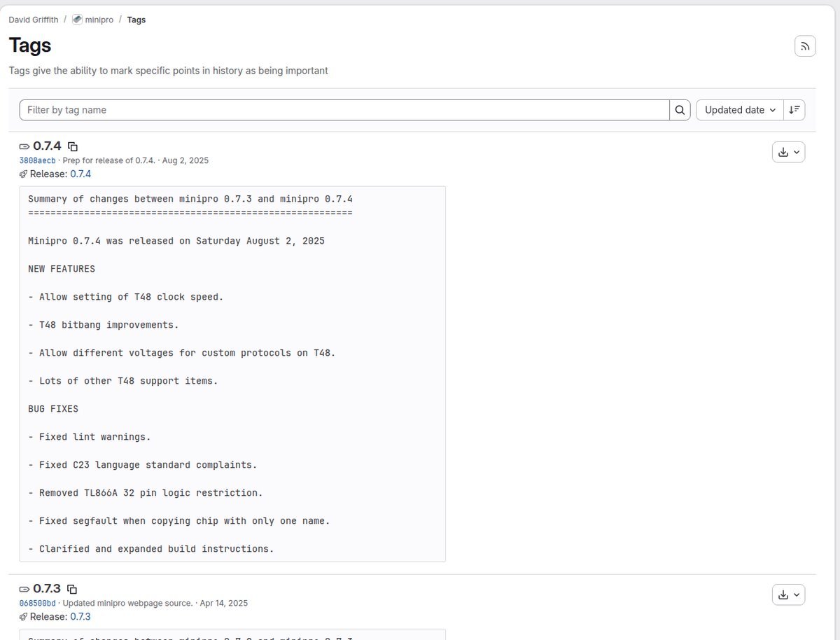The width and height of the screenshot is (840, 640).
Task: Open tag 0.7.3 title link
Action: point(47,589)
